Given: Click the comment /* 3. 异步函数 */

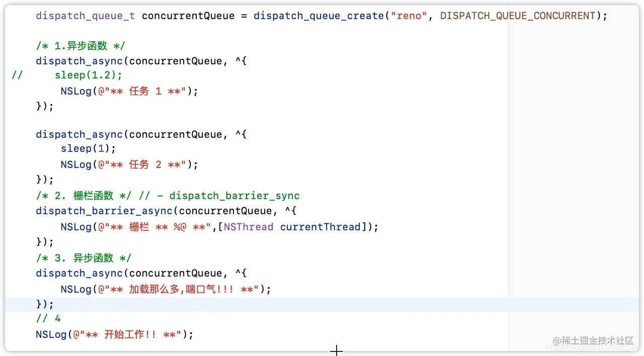Looking at the screenshot, I should coord(84,258).
